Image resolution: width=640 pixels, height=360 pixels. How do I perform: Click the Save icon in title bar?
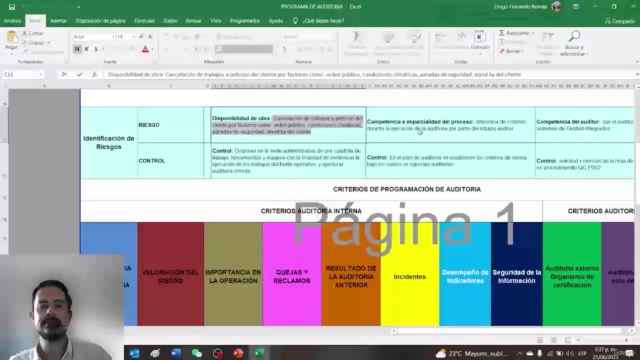click(12, 7)
